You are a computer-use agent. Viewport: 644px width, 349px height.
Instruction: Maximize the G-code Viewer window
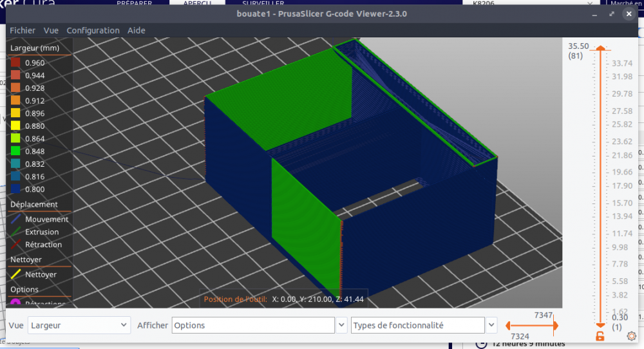pyautogui.click(x=612, y=14)
